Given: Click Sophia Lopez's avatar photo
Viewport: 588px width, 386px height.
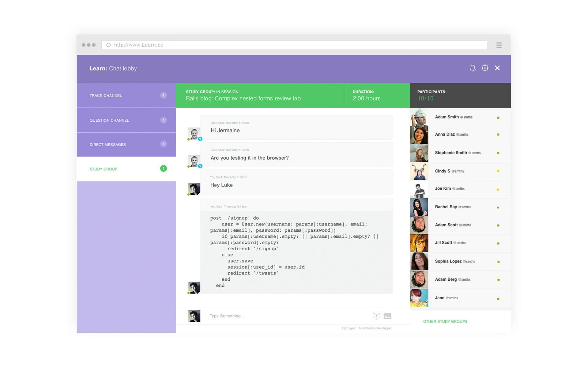Looking at the screenshot, I should (419, 261).
